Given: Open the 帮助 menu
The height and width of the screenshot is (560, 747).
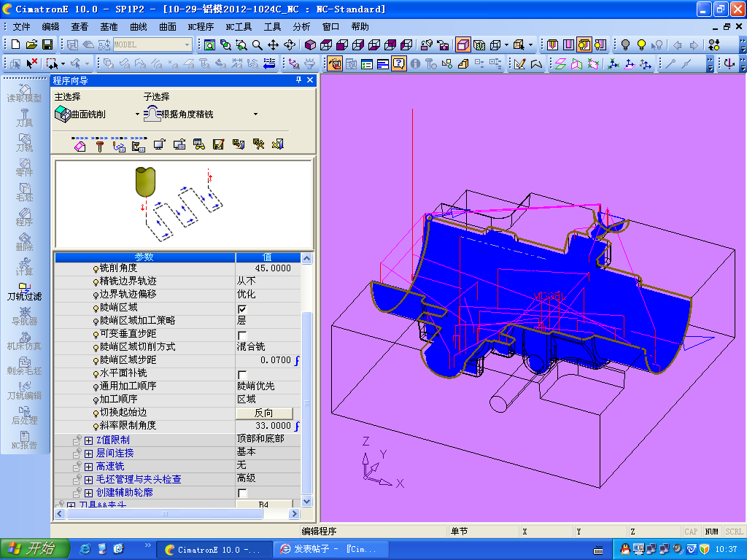Looking at the screenshot, I should (x=360, y=27).
